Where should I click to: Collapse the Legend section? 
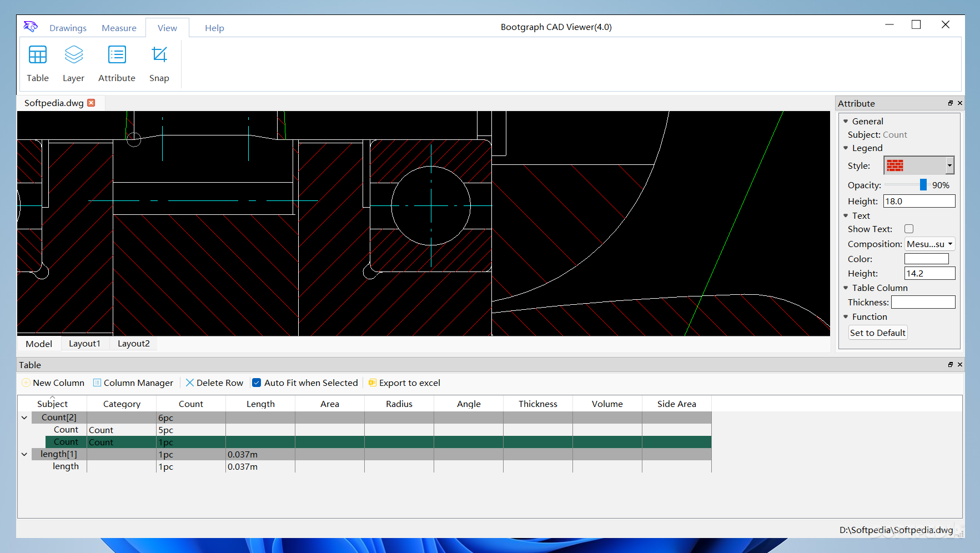pos(846,148)
